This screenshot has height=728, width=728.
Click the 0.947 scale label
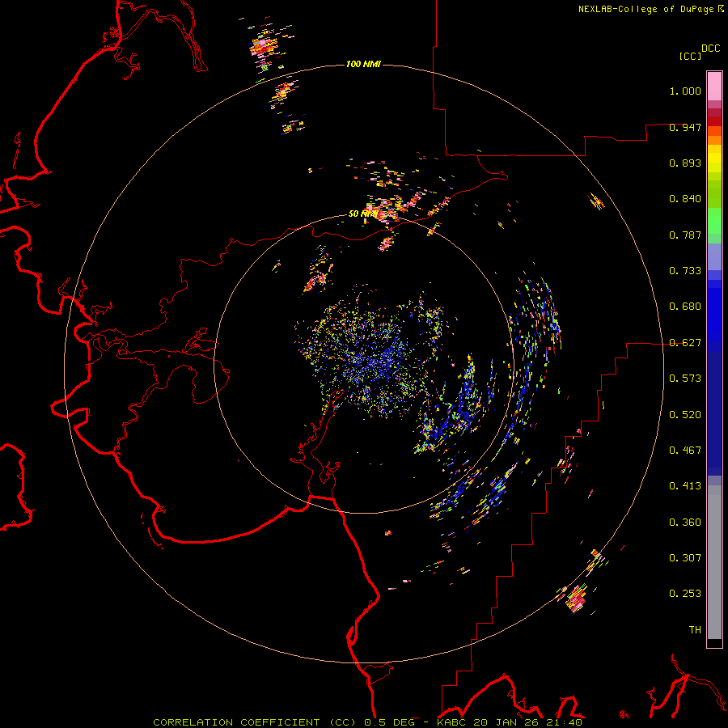coord(685,127)
